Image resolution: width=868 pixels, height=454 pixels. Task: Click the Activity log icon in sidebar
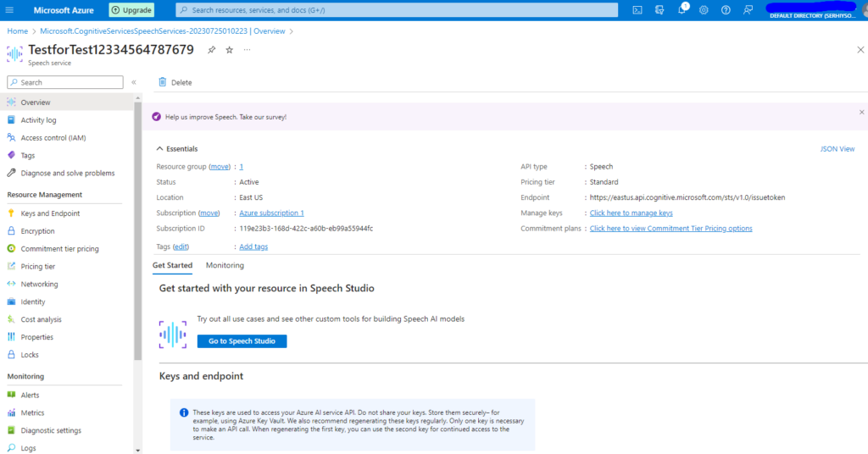[x=11, y=119]
